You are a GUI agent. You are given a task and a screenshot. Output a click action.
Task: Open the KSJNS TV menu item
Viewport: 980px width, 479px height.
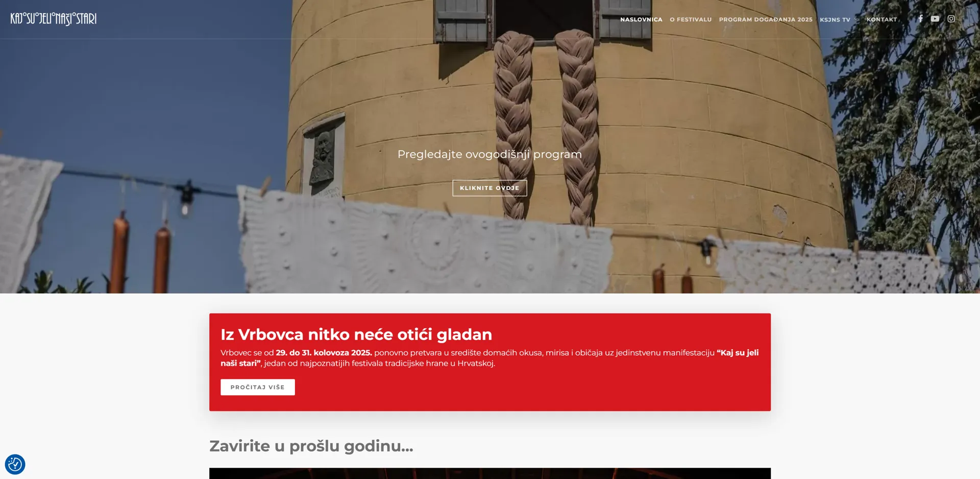(x=835, y=20)
